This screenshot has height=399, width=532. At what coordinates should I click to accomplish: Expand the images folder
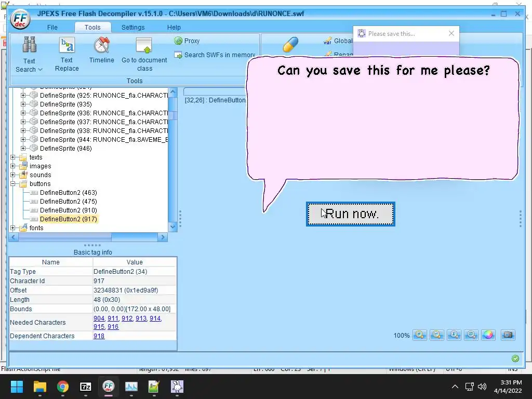(x=13, y=166)
